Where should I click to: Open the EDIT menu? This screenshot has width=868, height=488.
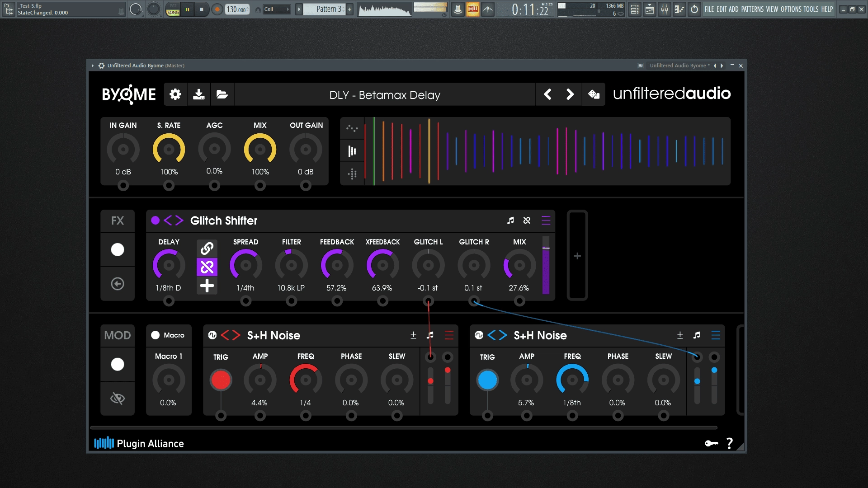pyautogui.click(x=722, y=9)
